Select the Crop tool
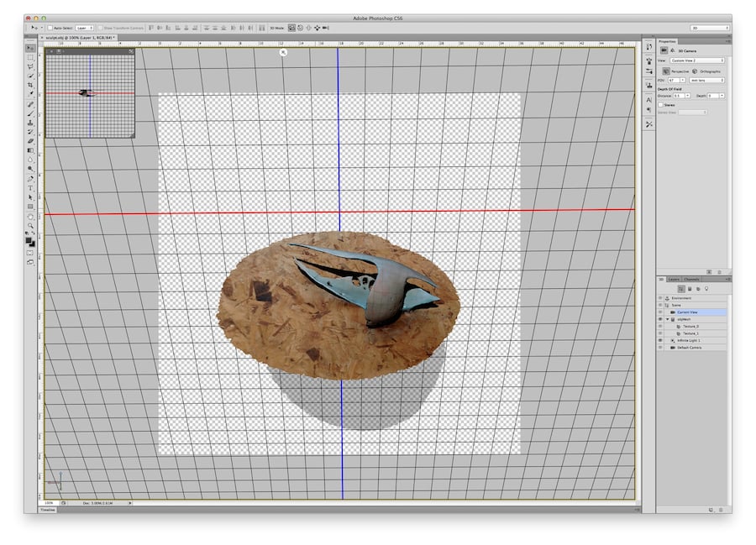The image size is (756, 545). (30, 85)
